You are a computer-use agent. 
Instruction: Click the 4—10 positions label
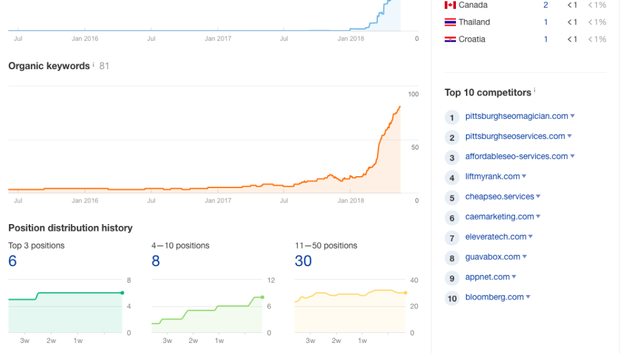click(x=180, y=246)
